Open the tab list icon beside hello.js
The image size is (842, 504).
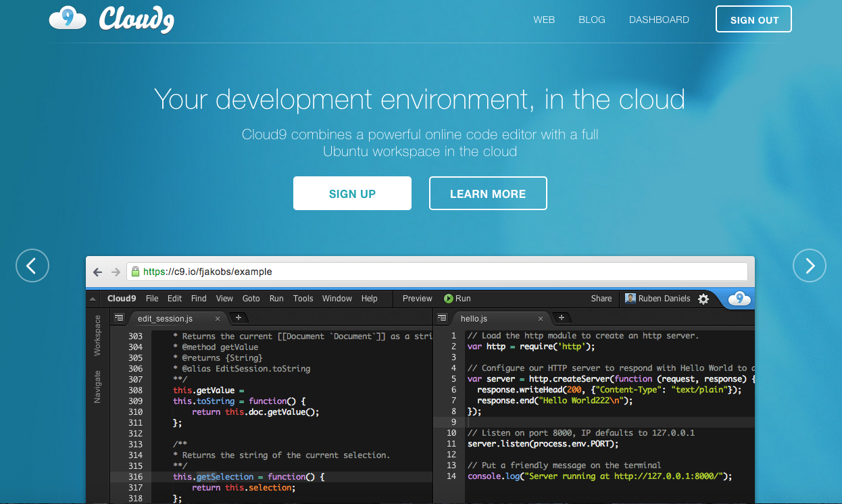coord(443,318)
